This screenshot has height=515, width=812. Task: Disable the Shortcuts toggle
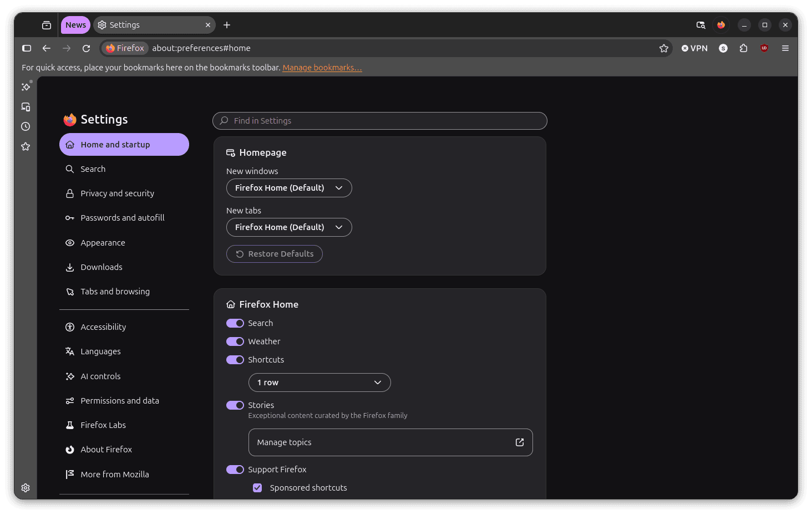click(x=235, y=360)
